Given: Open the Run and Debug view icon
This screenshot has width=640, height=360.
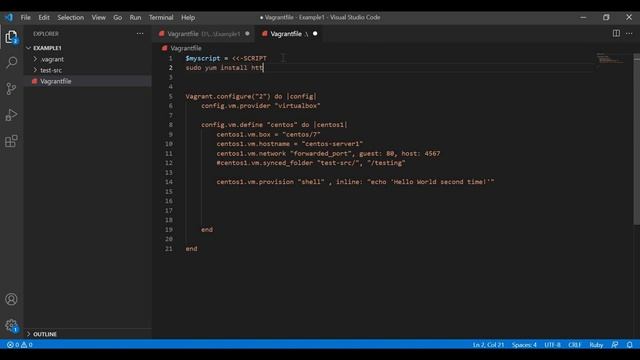Looking at the screenshot, I should pos(11,115).
